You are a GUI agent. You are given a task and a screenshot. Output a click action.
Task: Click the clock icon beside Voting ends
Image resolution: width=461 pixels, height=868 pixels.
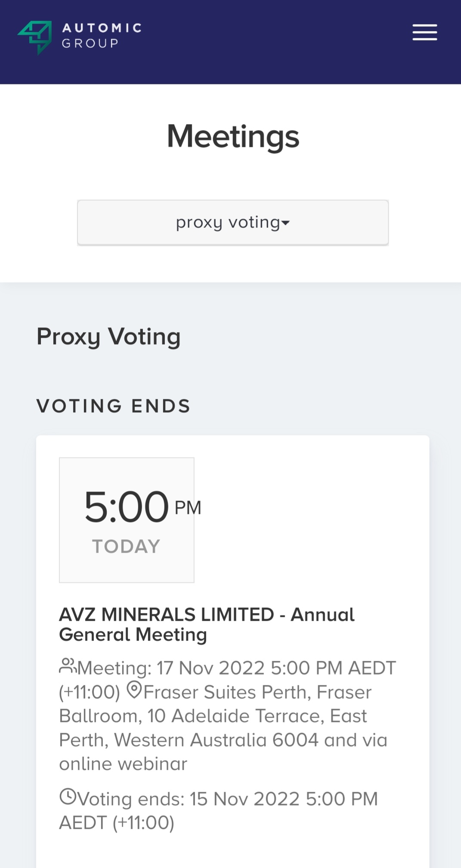click(x=68, y=796)
